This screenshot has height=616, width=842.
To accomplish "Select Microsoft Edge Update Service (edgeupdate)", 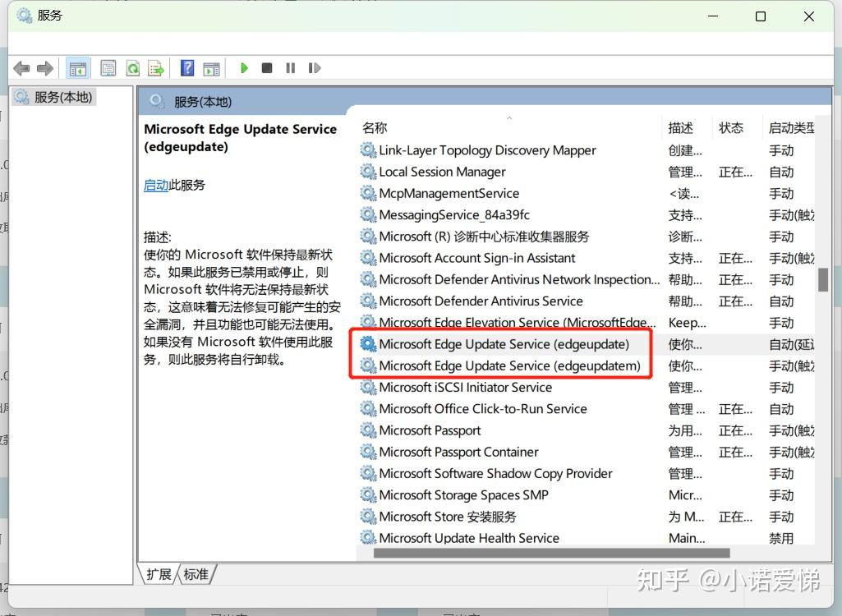I will click(587, 344).
